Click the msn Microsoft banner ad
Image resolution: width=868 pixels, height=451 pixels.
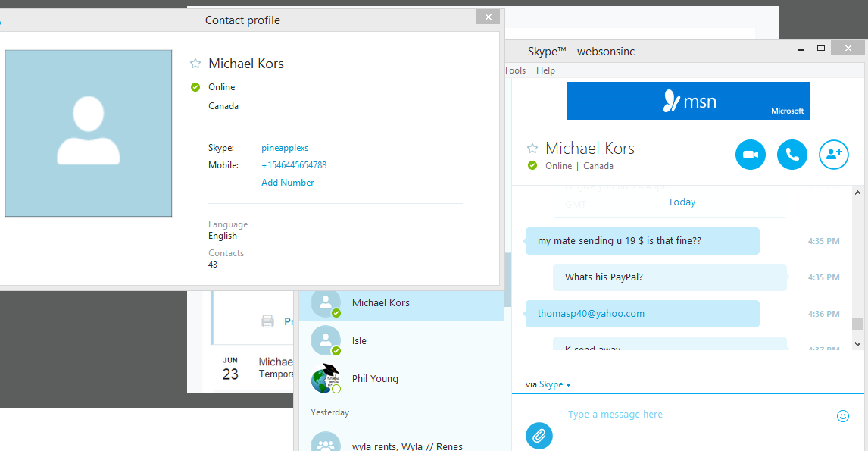[688, 101]
